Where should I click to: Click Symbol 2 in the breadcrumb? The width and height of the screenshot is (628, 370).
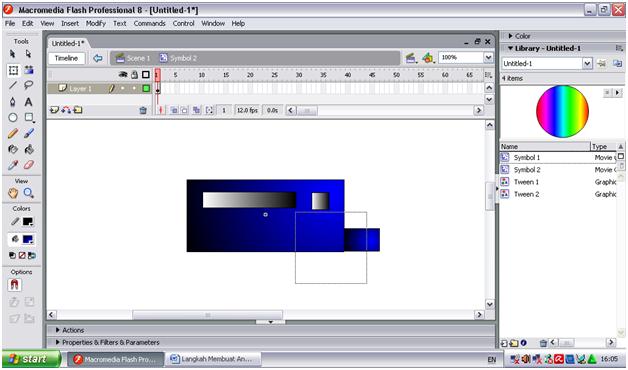(x=178, y=58)
